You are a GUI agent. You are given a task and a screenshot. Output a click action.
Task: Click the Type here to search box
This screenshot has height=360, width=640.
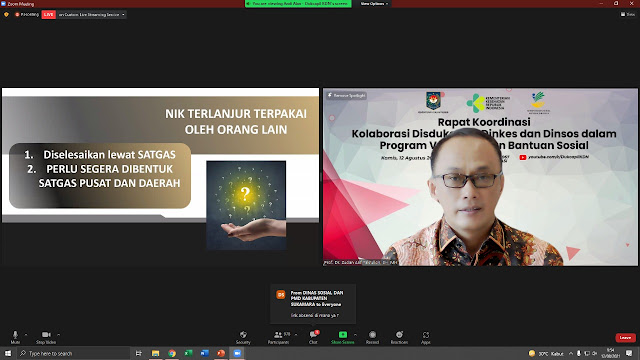73,353
